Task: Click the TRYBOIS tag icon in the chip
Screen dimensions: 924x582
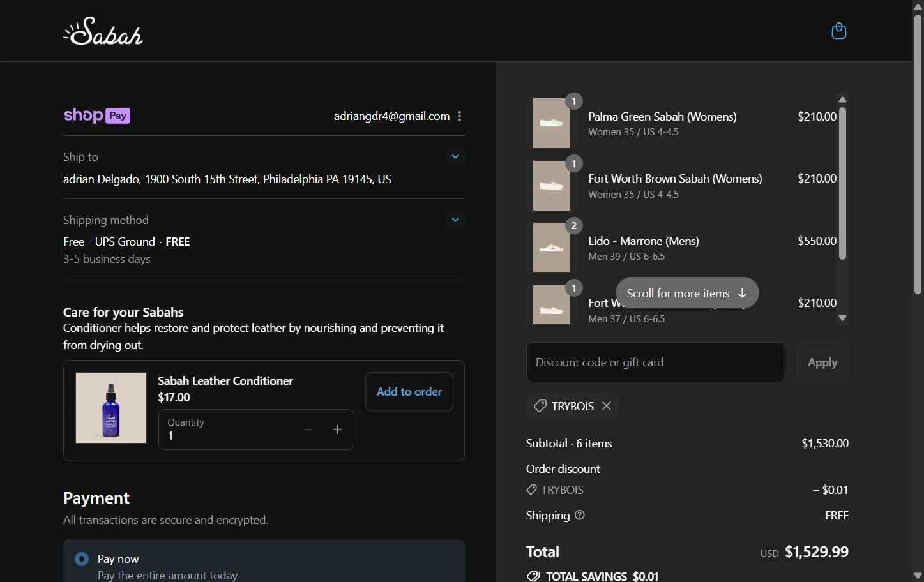Action: tap(540, 406)
